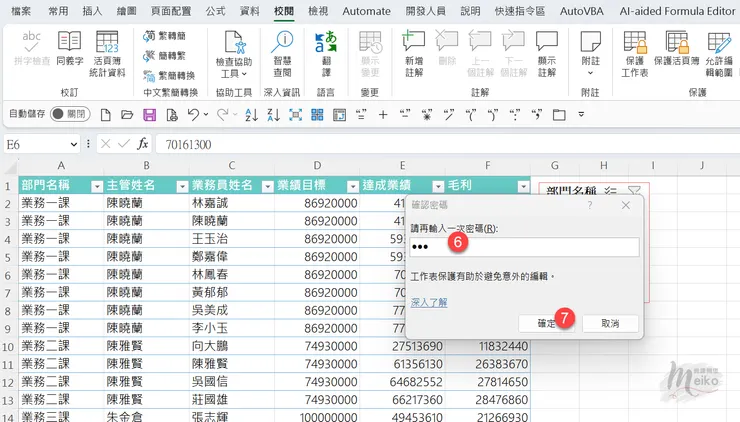Open the 深入了解 link

tap(428, 301)
